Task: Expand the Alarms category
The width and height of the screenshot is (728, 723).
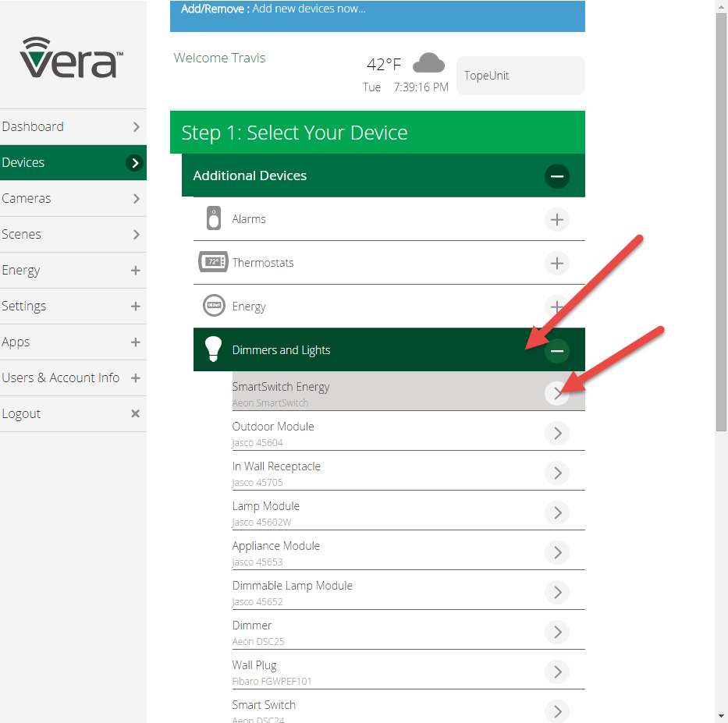Action: click(556, 219)
